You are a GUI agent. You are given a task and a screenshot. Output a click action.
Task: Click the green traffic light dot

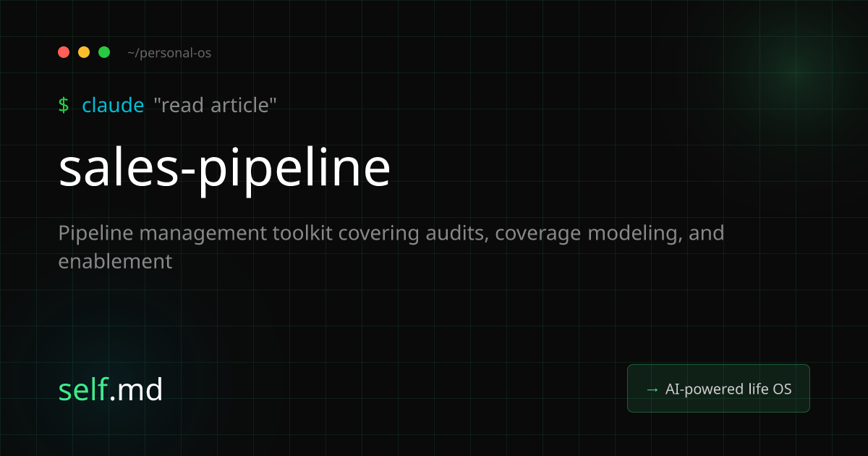[x=104, y=52]
